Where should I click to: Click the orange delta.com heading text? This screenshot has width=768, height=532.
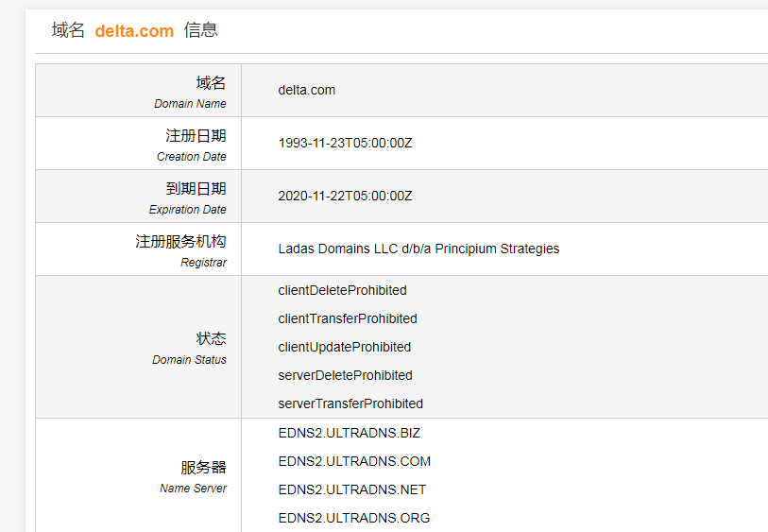pyautogui.click(x=134, y=31)
